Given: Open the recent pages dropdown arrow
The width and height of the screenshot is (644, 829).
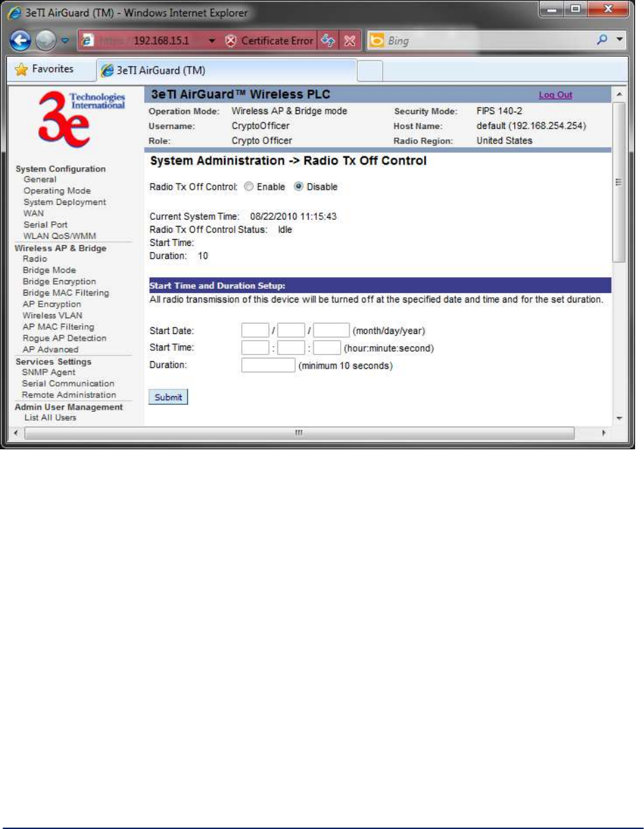Looking at the screenshot, I should pyautogui.click(x=66, y=40).
